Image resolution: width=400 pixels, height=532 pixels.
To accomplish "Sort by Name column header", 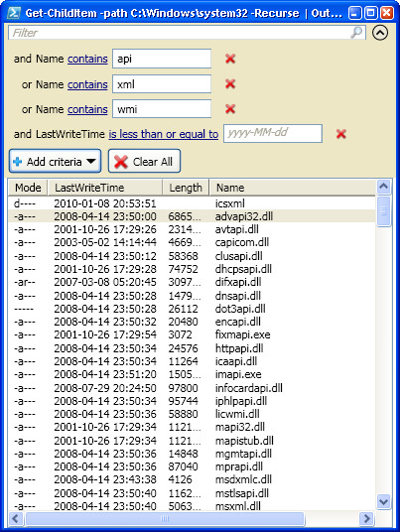I will coord(293,188).
